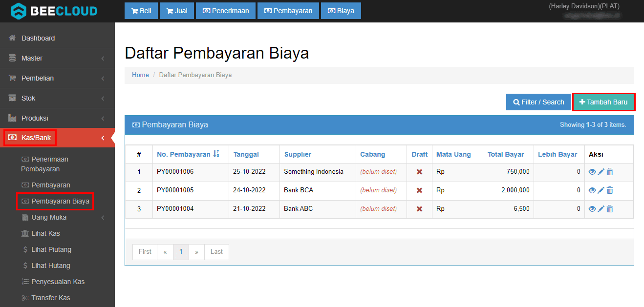Go to previous page («)
The image size is (644, 307).
165,252
